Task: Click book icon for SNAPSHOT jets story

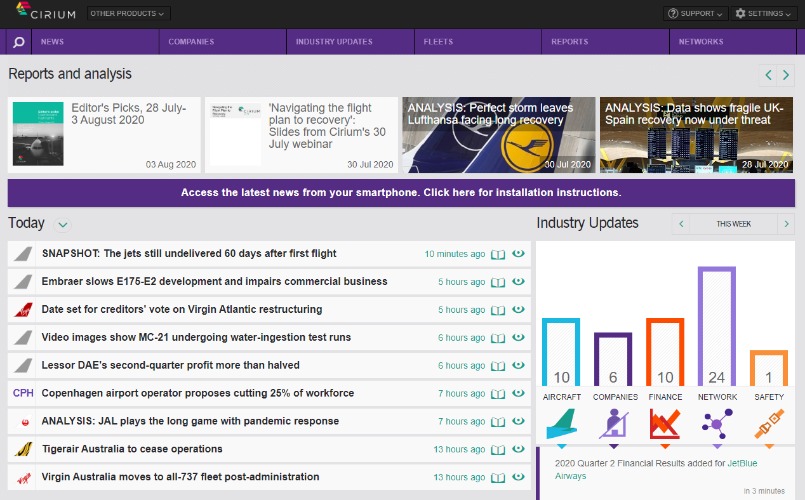Action: (498, 255)
